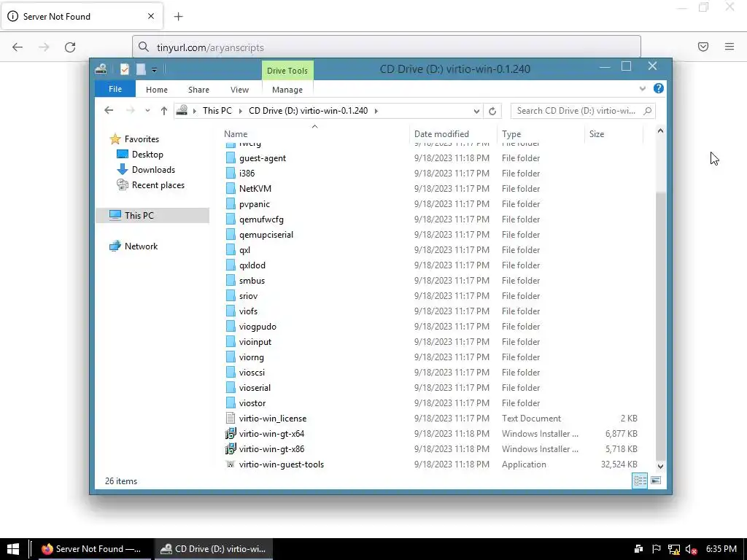
Task: Click the search magnifier icon in Explorer
Action: click(x=647, y=111)
